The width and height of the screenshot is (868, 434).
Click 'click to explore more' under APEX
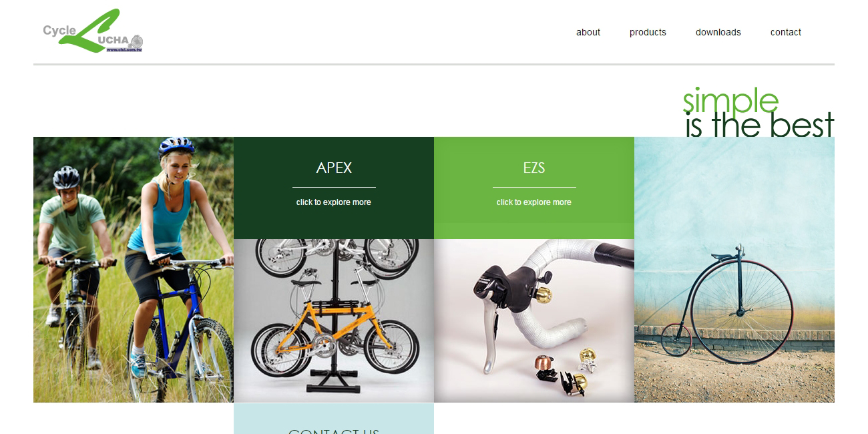pos(334,202)
